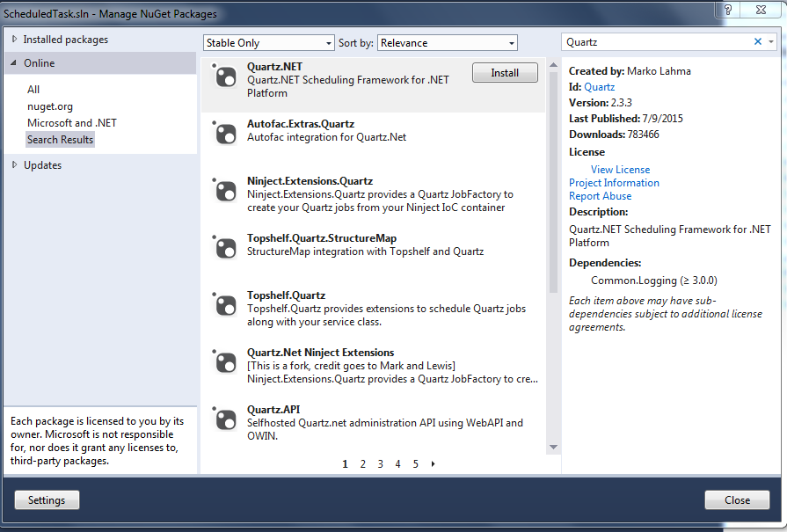Click the Created by Marko Lahma text
Viewport: 787px width, 532px height.
630,71
